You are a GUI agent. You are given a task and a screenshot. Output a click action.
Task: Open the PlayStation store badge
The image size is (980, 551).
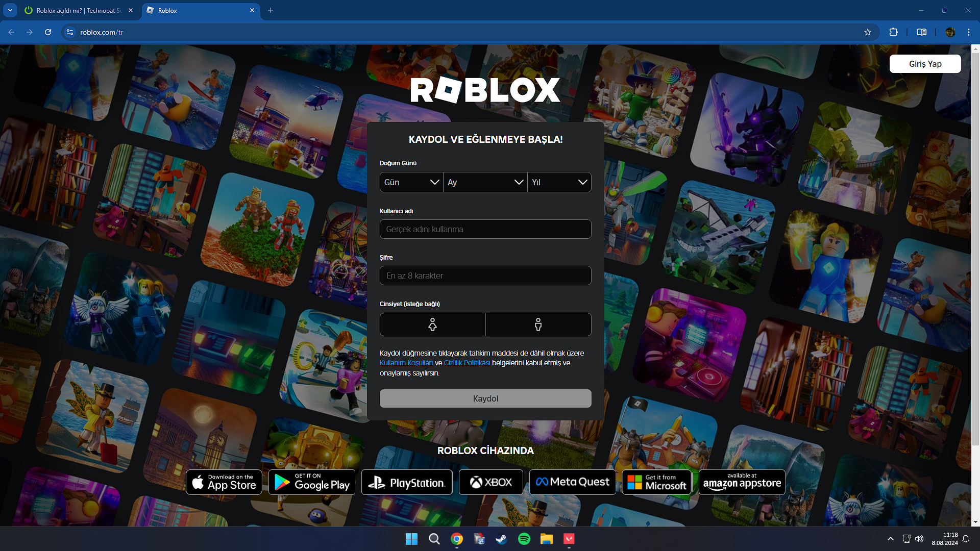point(407,482)
